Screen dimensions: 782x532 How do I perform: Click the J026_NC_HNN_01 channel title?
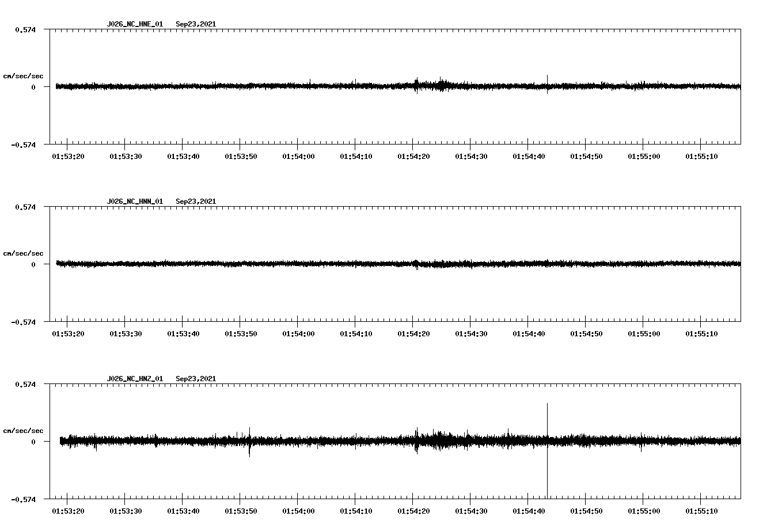click(x=135, y=202)
